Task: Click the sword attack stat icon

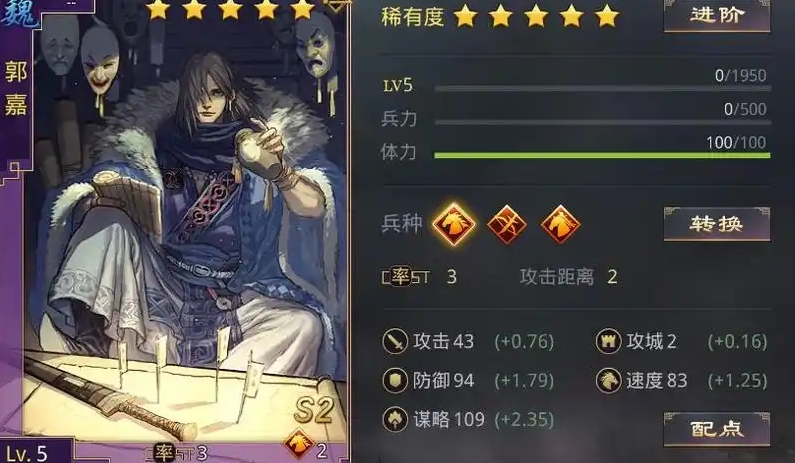Action: [395, 341]
